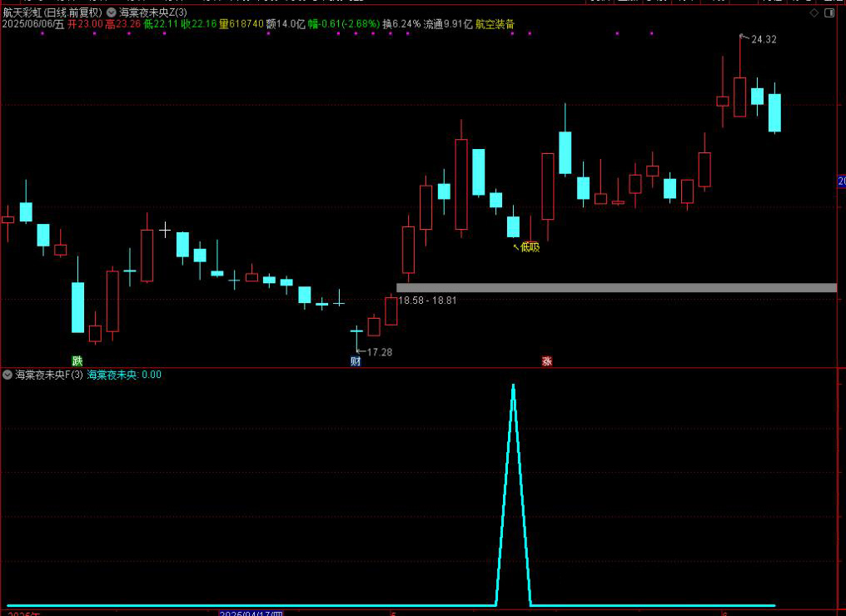The height and width of the screenshot is (616, 846).
Task: Click the gray 18.58 - 18.81 gap band
Action: tap(616, 288)
